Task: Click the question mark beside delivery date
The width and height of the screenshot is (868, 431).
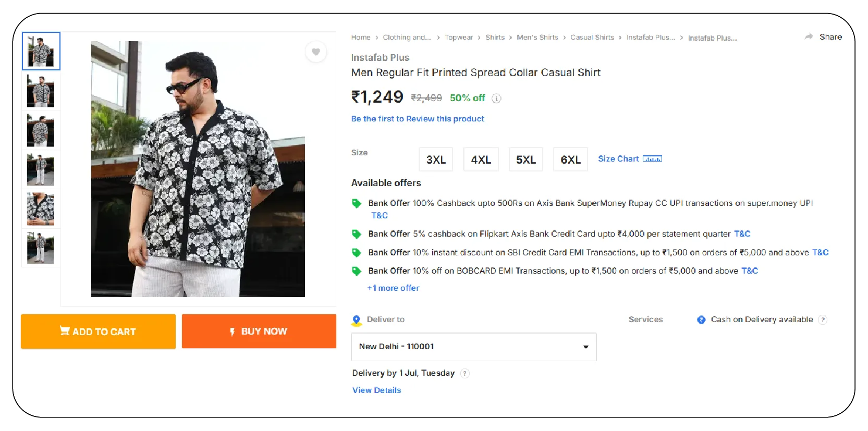Action: point(466,373)
